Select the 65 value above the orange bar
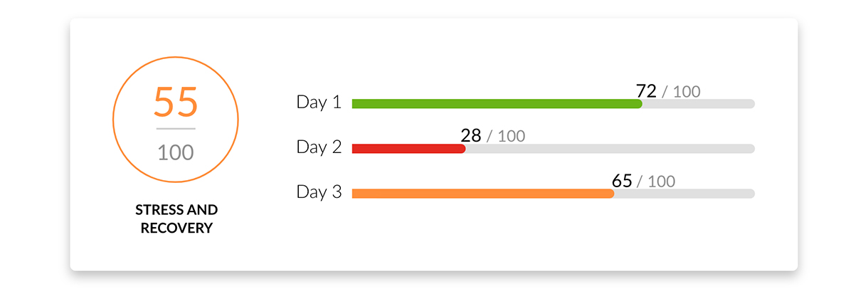This screenshot has height=289, width=868. coord(622,181)
